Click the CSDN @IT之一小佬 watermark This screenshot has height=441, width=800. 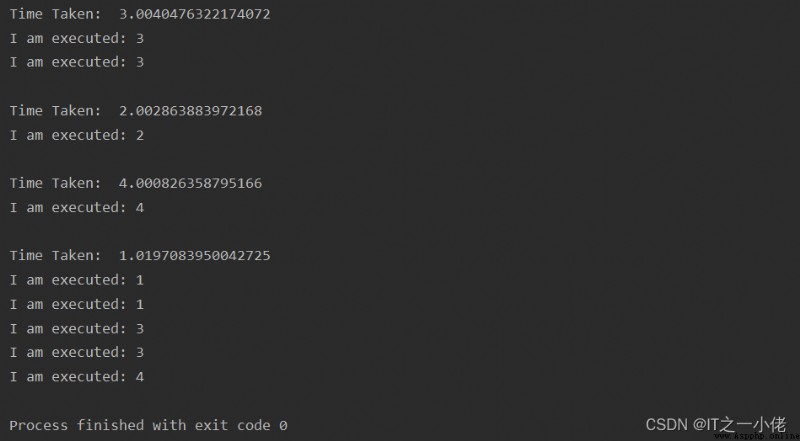point(716,424)
